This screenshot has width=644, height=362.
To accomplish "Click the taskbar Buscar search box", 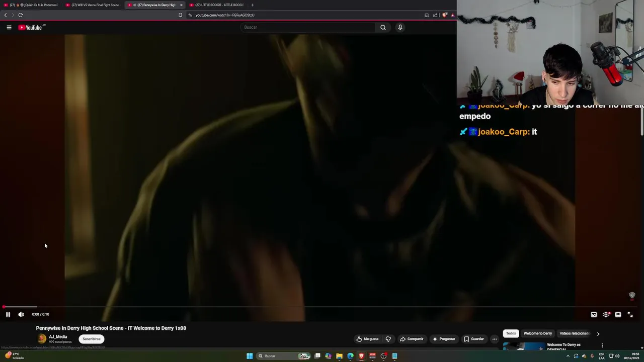I will (x=284, y=356).
